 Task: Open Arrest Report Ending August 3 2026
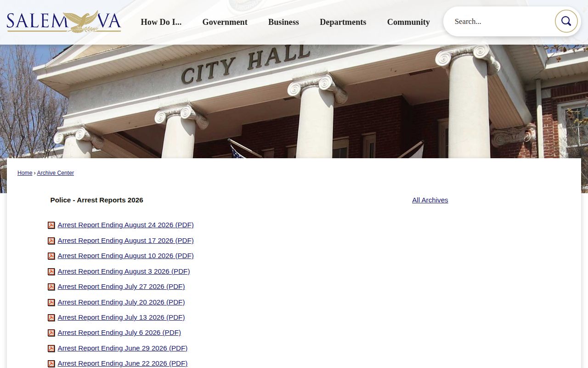(124, 271)
